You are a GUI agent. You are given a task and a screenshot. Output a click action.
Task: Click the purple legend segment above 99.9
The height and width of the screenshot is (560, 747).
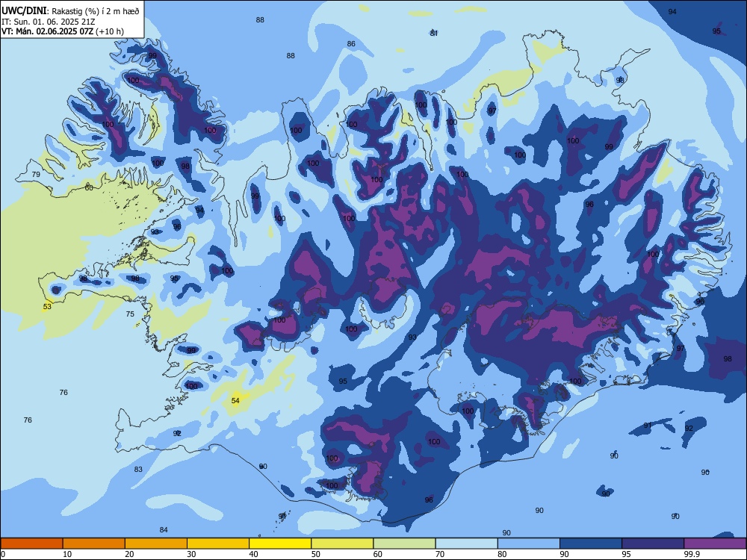coord(715,544)
